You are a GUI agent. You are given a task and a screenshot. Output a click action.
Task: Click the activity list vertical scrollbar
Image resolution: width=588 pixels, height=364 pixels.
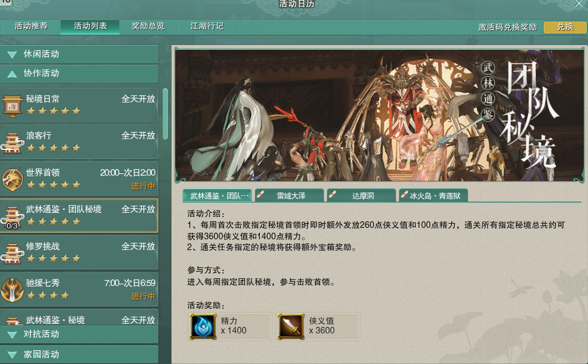pos(166,114)
